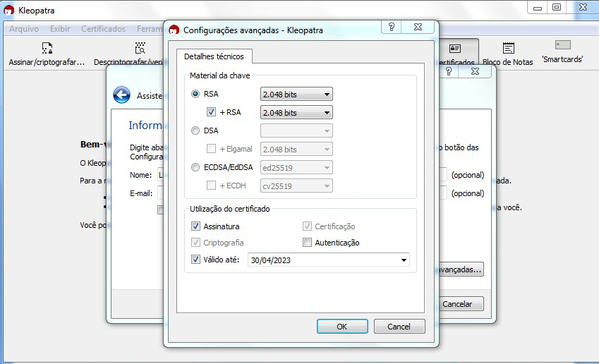Screen dimensions: 599x364
Task: Enable the Autenticação checkbox
Action: click(307, 243)
